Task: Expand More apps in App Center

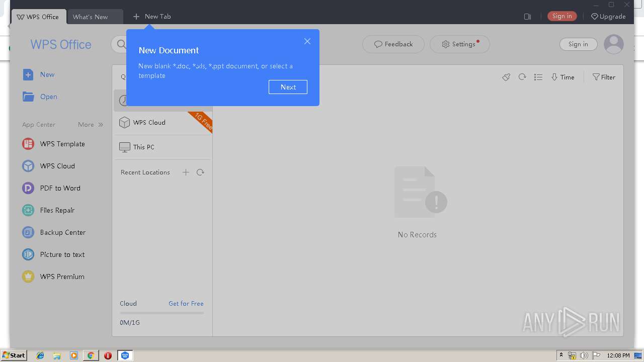Action: coord(91,125)
